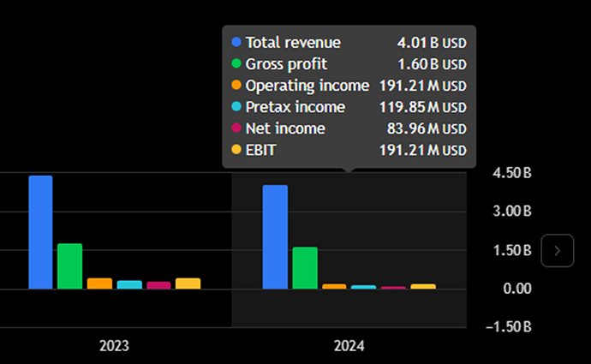Image resolution: width=591 pixels, height=364 pixels.
Task: Click the 2023 Gross profit green bar
Action: point(69,266)
